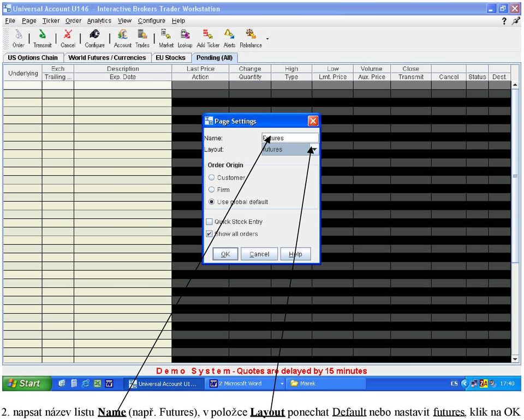Click the Order toolbar icon
524x420 pixels.
click(x=19, y=38)
